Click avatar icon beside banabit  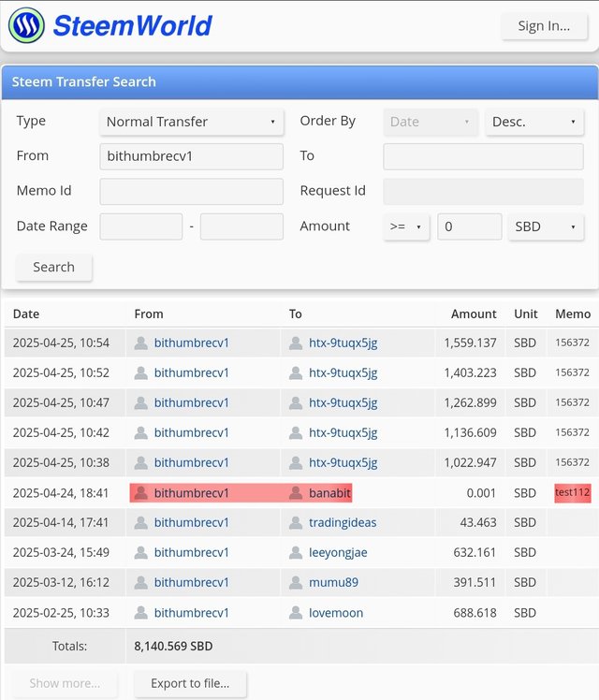pos(296,493)
